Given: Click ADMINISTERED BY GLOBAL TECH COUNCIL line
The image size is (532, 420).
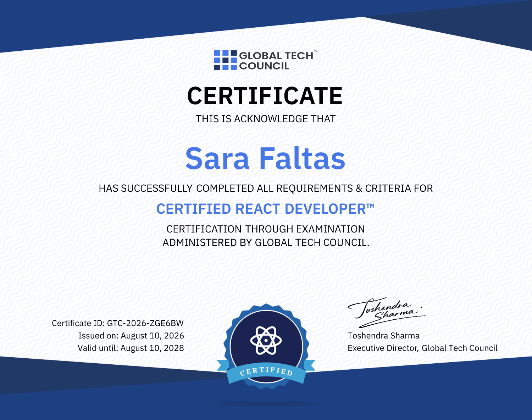Looking at the screenshot, I should (x=266, y=242).
